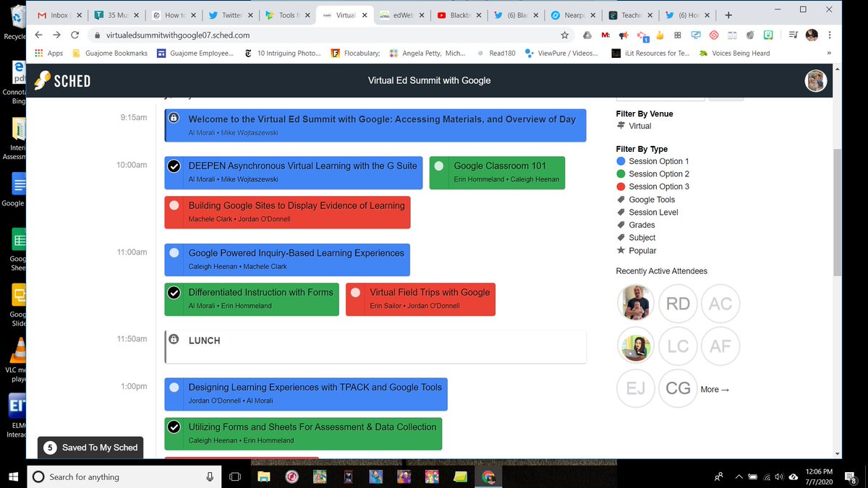This screenshot has width=868, height=488.
Task: Open the CG attendee avatar
Action: coord(678,389)
